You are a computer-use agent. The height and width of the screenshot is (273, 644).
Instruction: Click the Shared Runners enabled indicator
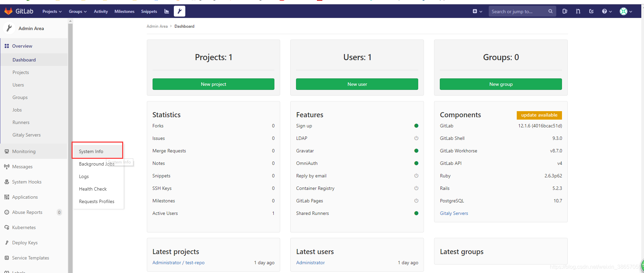[416, 213]
